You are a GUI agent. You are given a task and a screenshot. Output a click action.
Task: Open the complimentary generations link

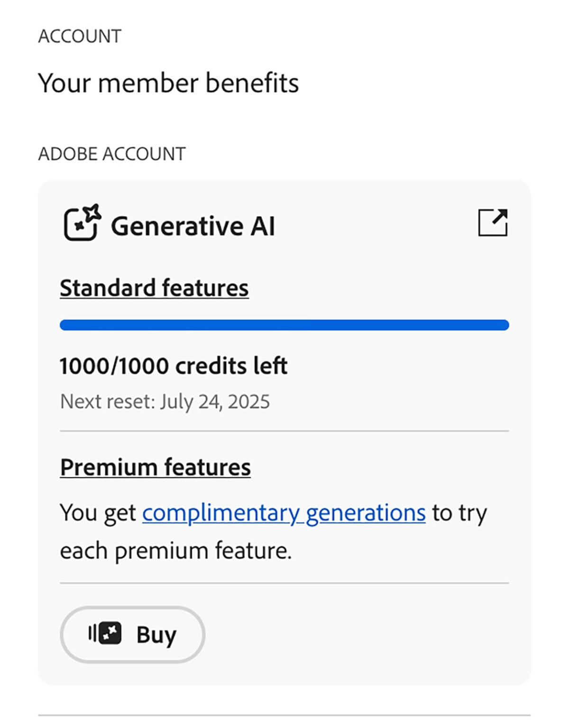(284, 512)
